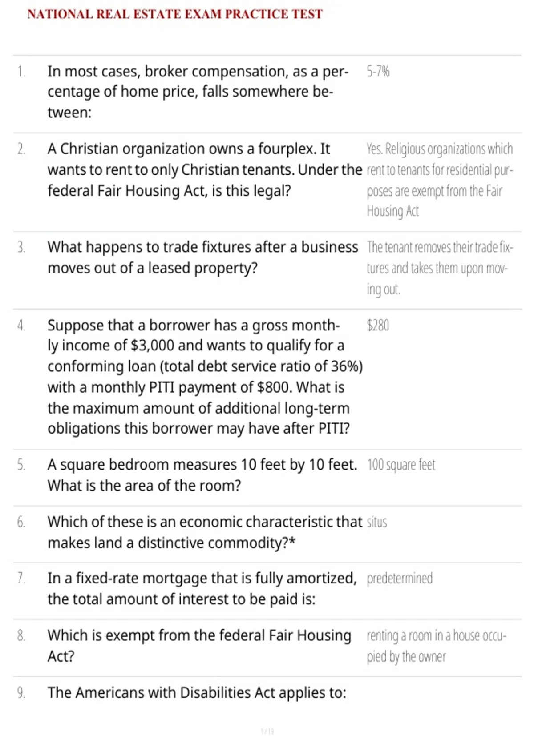The height and width of the screenshot is (756, 534).
Task: Click the page number indicator at the bottom
Action: pos(267,731)
